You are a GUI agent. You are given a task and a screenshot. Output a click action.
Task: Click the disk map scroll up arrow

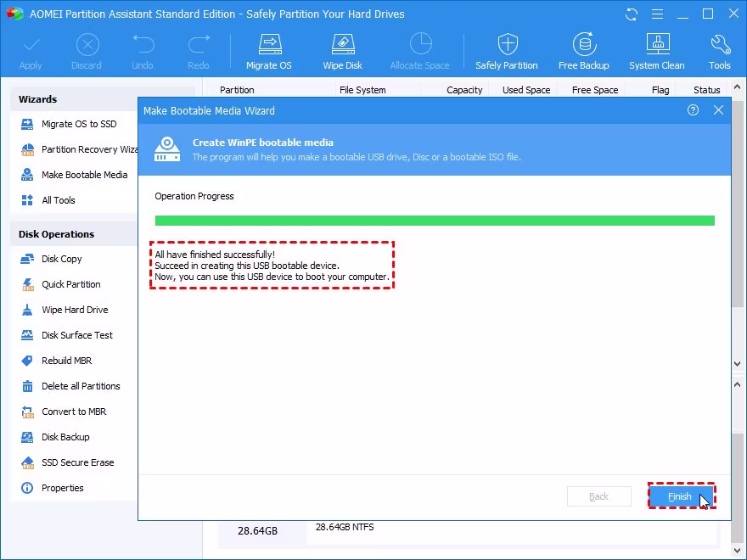click(x=738, y=384)
